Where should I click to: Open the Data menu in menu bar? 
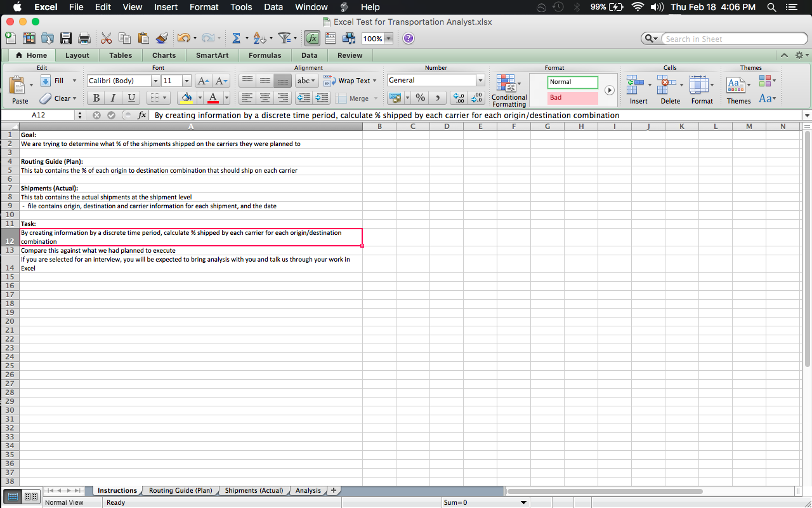(x=273, y=7)
